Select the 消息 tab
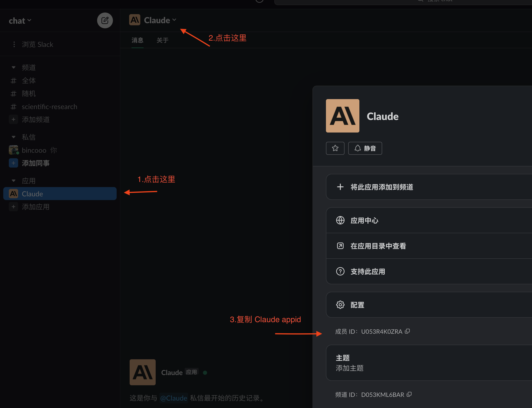532x408 pixels. 137,40
